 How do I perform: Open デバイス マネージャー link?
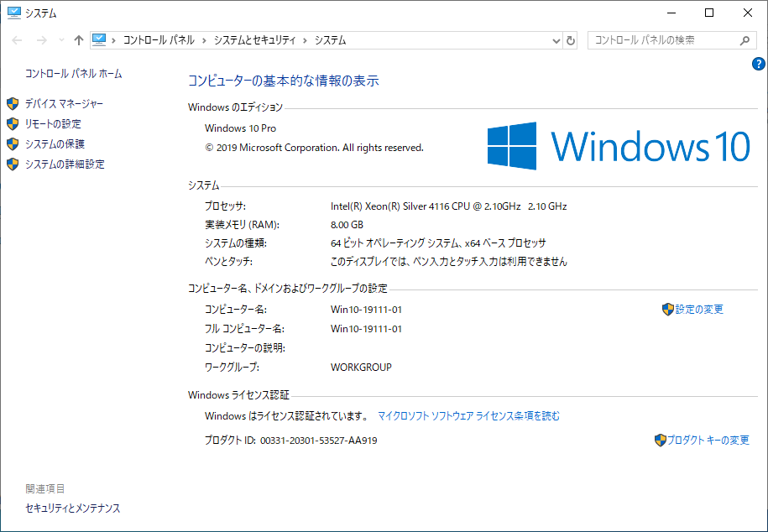point(64,104)
